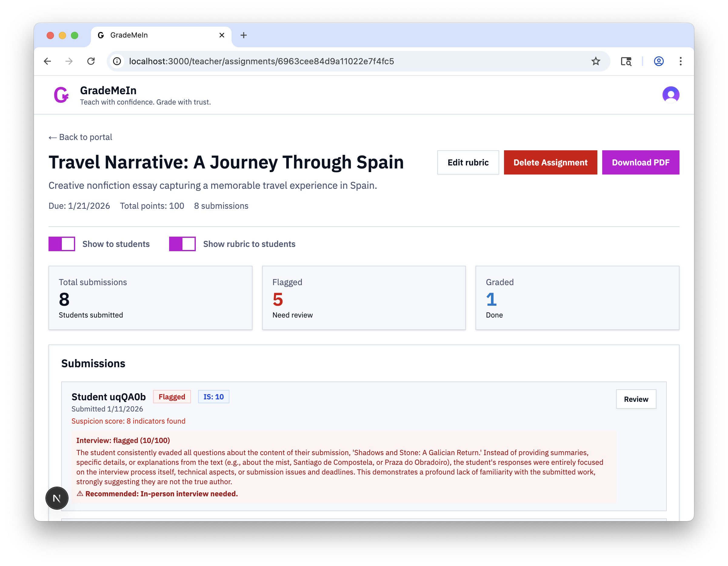Open the Next.js dev tools badge
Screen dimensions: 728x566
57,498
